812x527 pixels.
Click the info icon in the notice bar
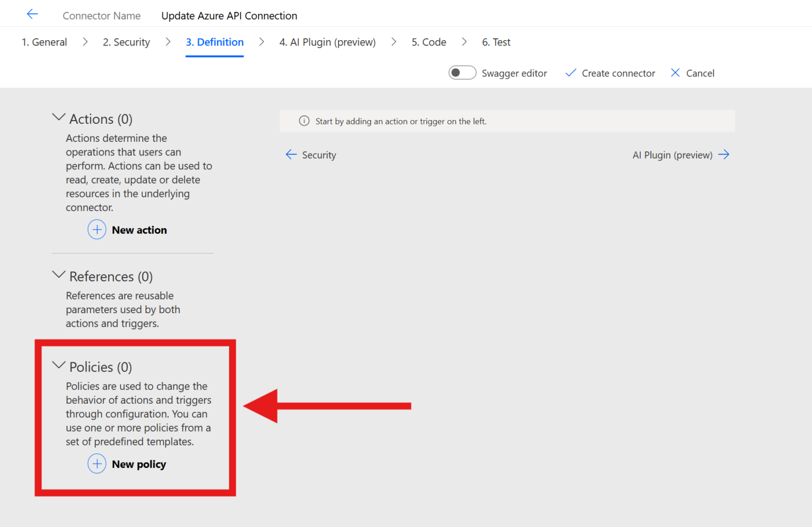coord(304,121)
